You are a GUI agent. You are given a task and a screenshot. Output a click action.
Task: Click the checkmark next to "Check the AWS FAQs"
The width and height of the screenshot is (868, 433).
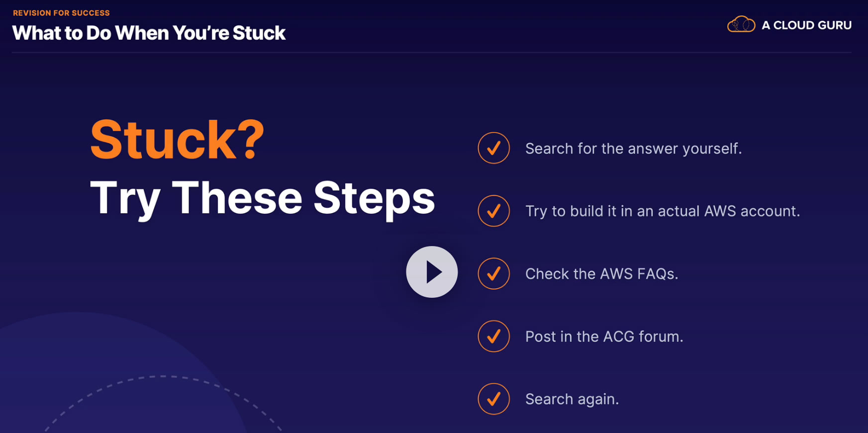(x=493, y=273)
